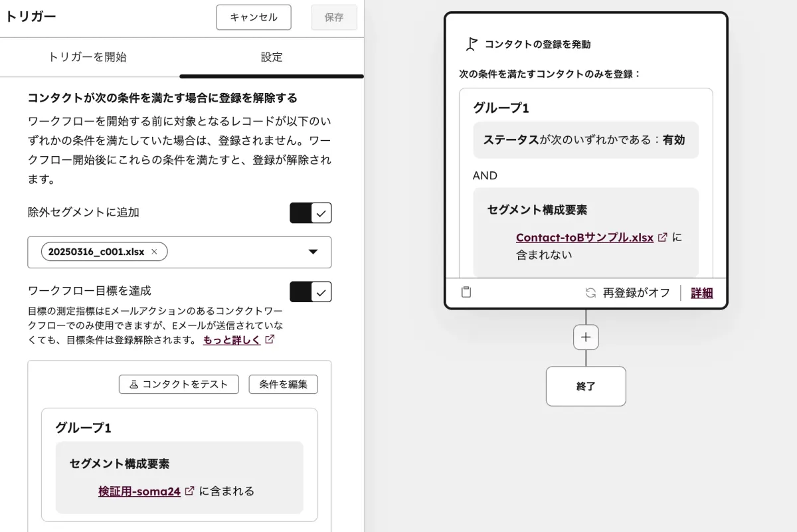Open 検証用-soma24 via its external link icon
This screenshot has height=532, width=797.
tap(190, 490)
